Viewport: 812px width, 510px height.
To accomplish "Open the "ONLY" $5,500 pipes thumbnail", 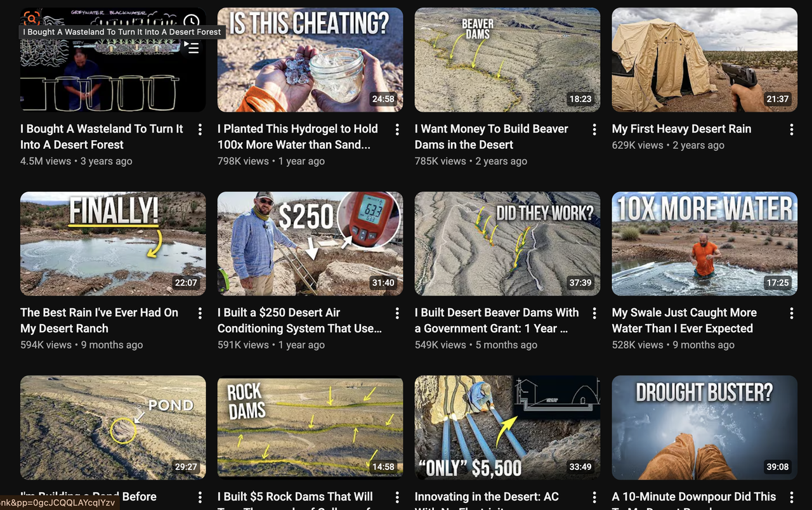I will pos(507,428).
